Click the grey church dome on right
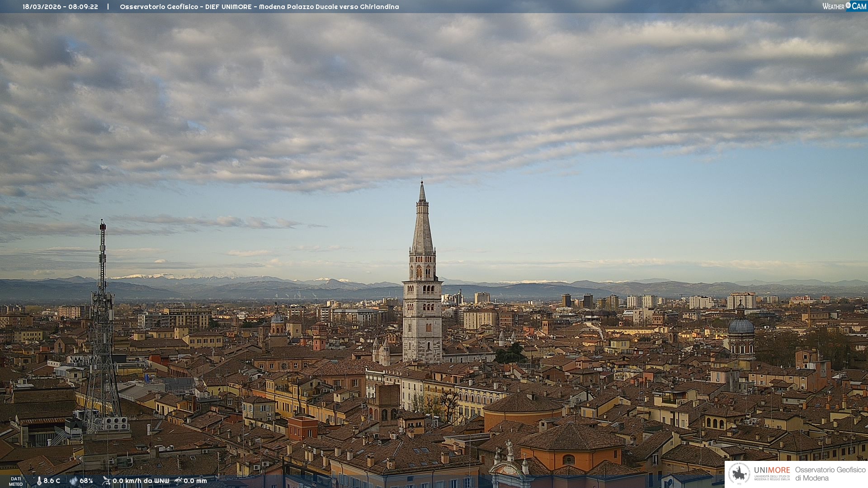 741,326
